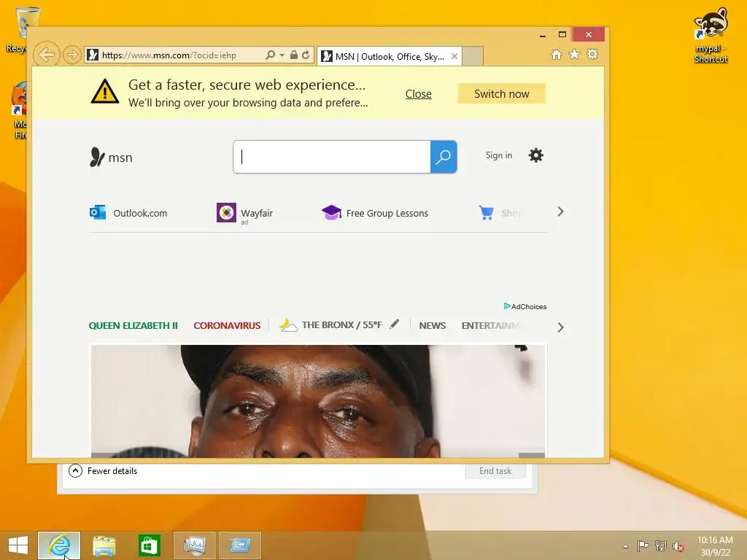Image resolution: width=747 pixels, height=560 pixels.
Task: Open the address bar autocomplete dropdown arrow
Action: [x=282, y=55]
